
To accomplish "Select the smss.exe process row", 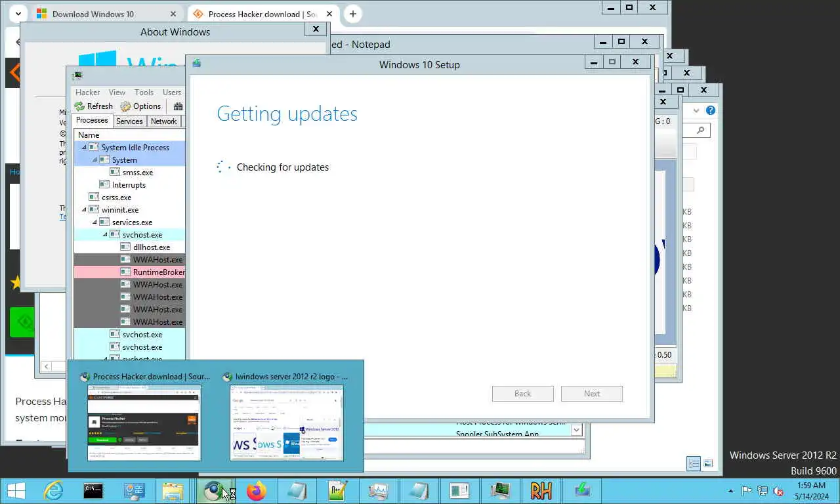I will point(129,173).
